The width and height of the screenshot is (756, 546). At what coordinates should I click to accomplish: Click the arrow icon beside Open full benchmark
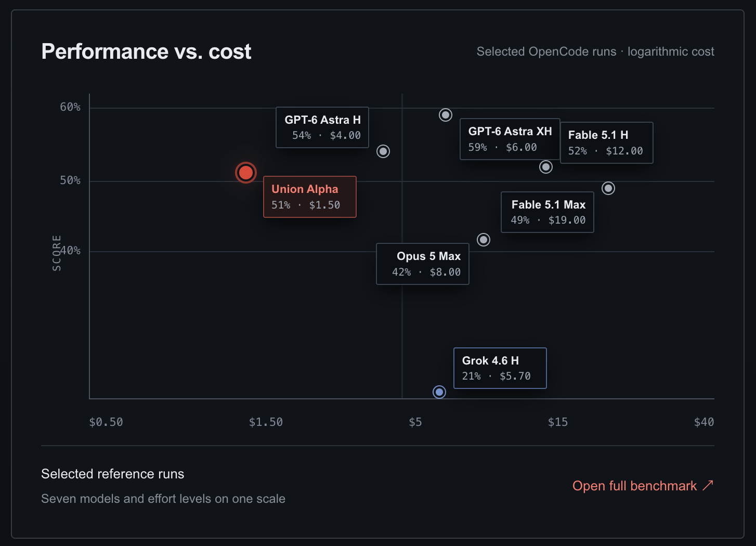click(x=708, y=486)
